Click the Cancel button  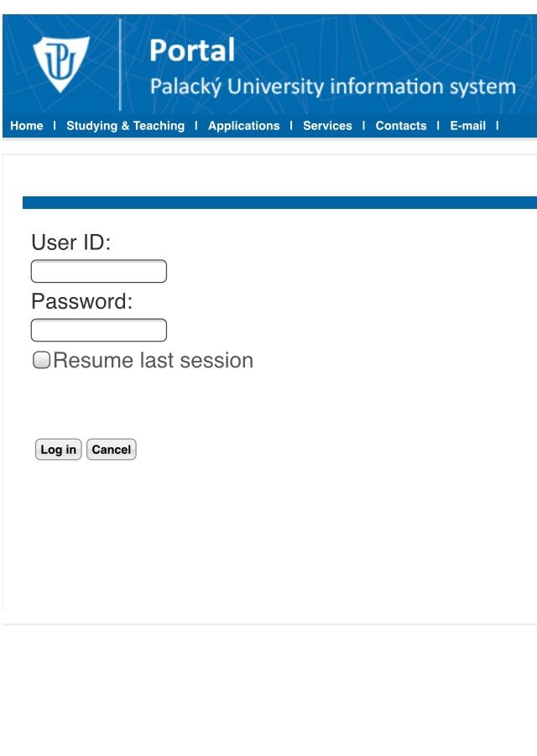pyautogui.click(x=112, y=450)
